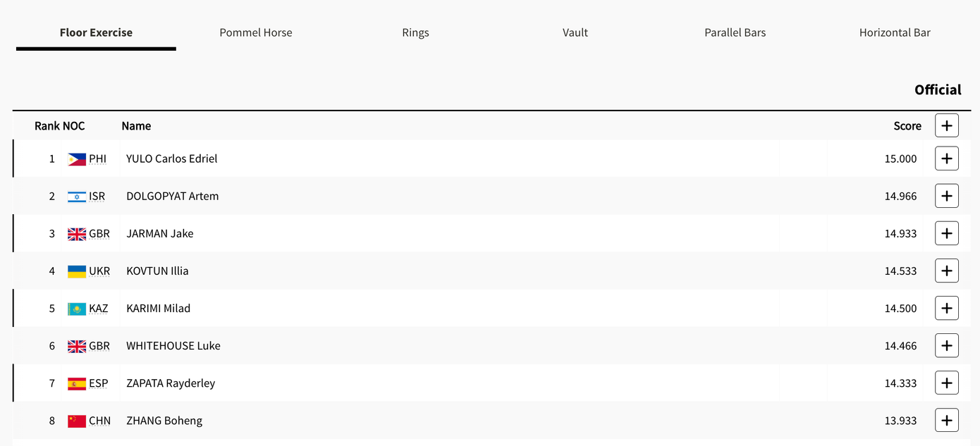Expand score details for YULO Carlos Edriel
980x446 pixels.
pos(946,159)
